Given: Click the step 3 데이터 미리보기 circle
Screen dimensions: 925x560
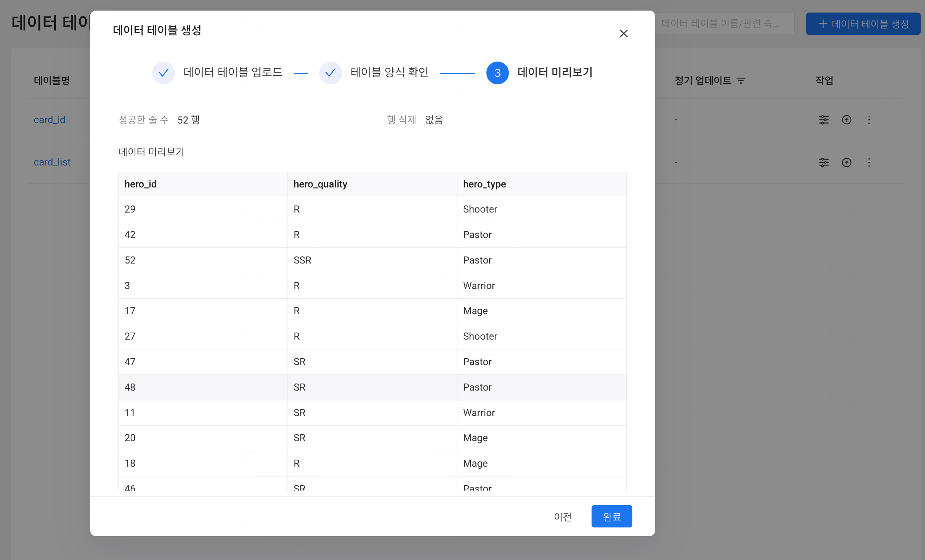Looking at the screenshot, I should [497, 73].
